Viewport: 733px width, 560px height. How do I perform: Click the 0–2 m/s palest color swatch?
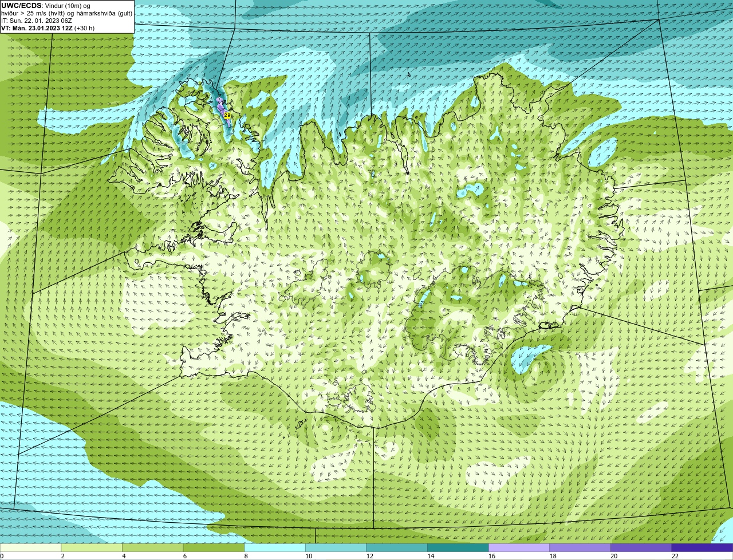tap(30, 547)
